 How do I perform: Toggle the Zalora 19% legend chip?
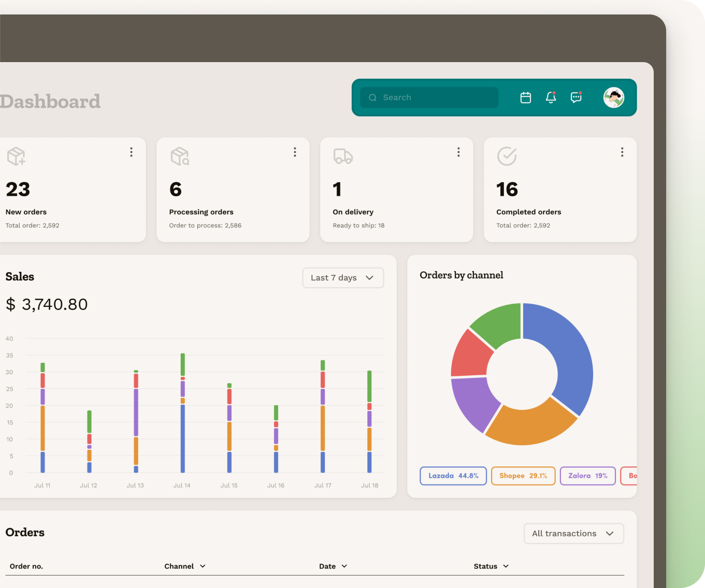click(587, 476)
